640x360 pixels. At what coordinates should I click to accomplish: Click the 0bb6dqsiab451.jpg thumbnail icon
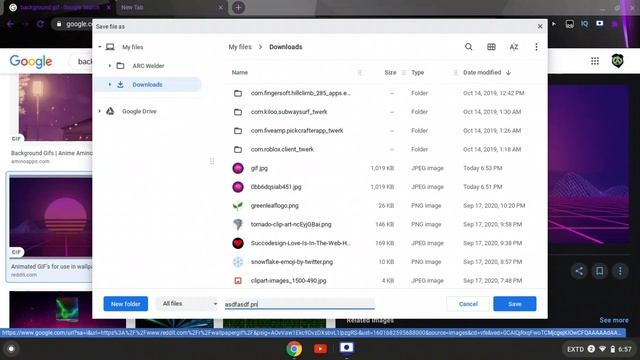(x=238, y=187)
